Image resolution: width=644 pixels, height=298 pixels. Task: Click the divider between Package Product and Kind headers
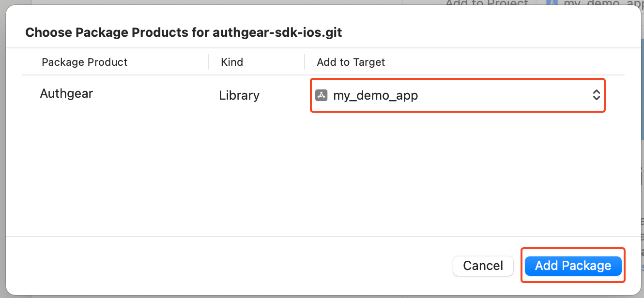pos(209,62)
